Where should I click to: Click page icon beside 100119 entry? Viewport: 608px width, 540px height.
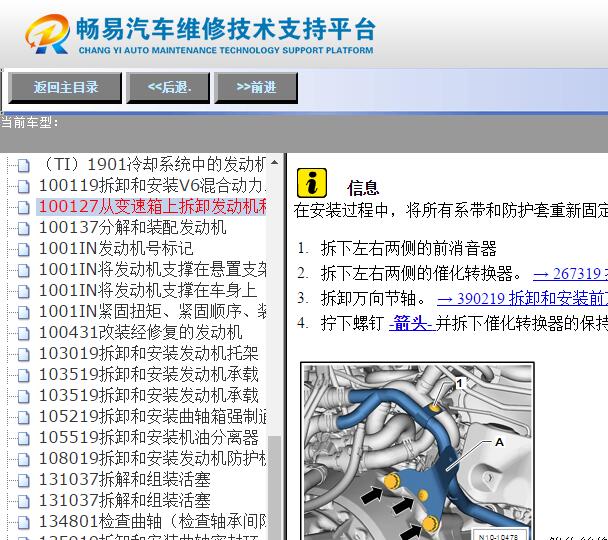coord(24,186)
